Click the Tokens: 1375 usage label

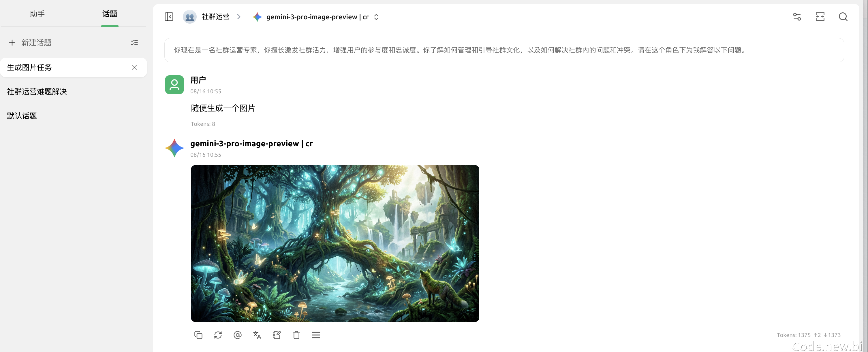(808, 335)
